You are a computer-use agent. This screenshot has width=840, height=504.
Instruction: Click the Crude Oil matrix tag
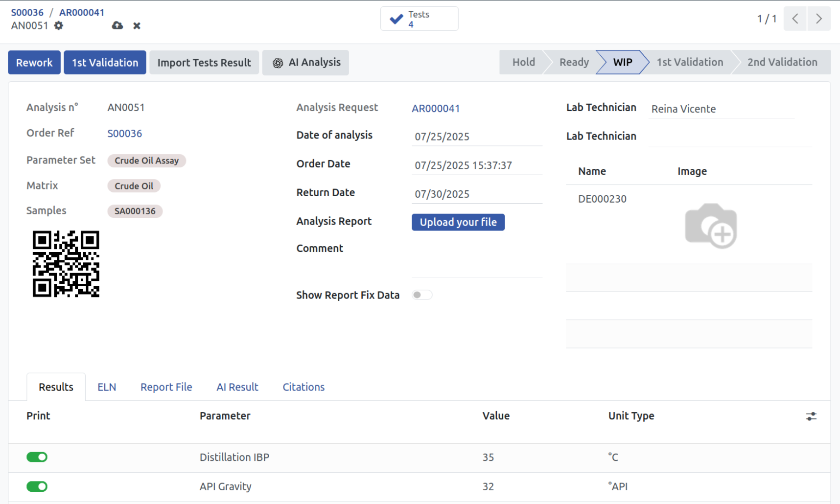[x=134, y=186]
